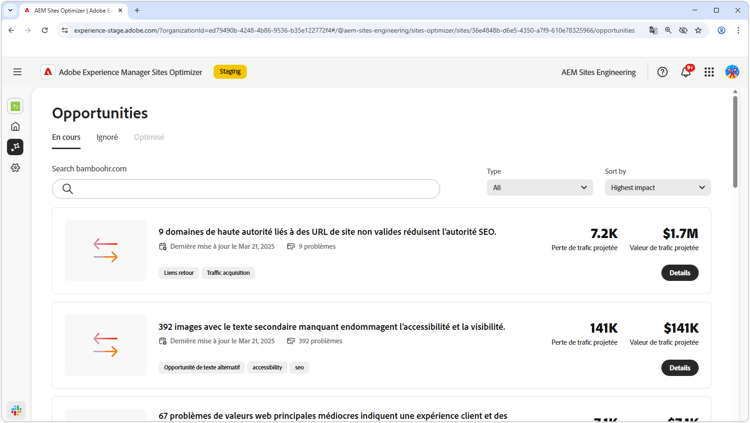Open the app switcher grid
Viewport: 750px width, 423px height.
tap(709, 72)
